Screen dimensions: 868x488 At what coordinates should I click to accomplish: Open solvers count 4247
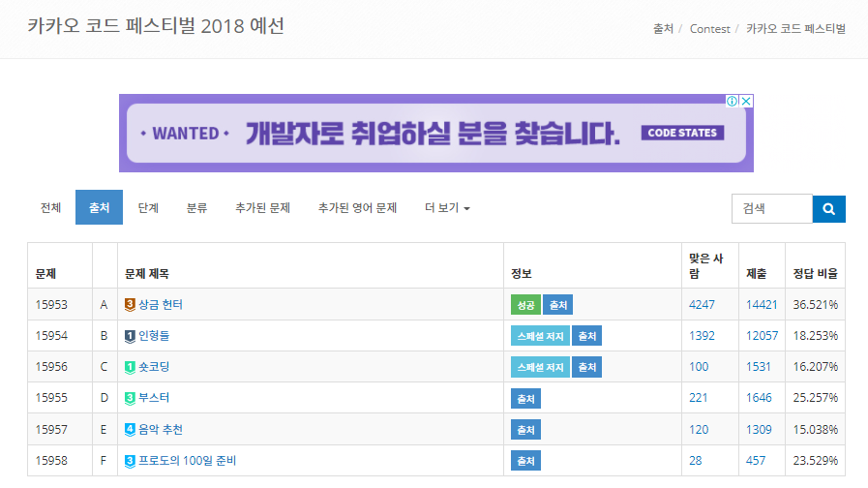tap(702, 305)
